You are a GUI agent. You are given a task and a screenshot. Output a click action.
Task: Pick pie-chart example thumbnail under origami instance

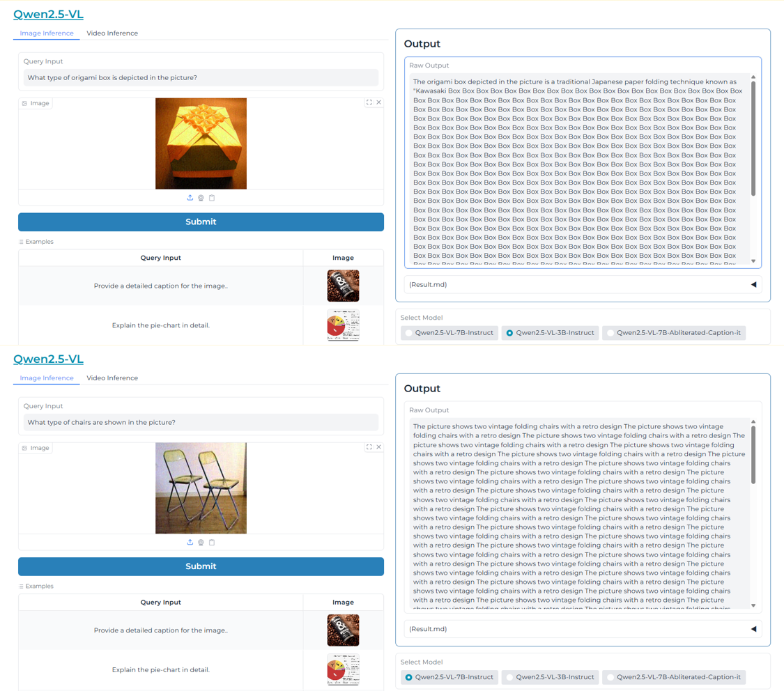[343, 325]
